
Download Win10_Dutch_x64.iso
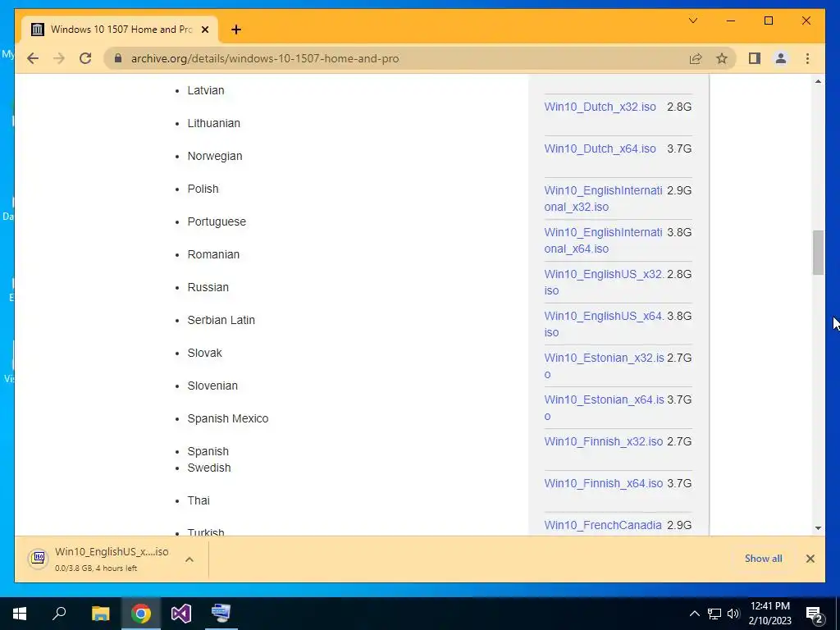[x=600, y=148]
